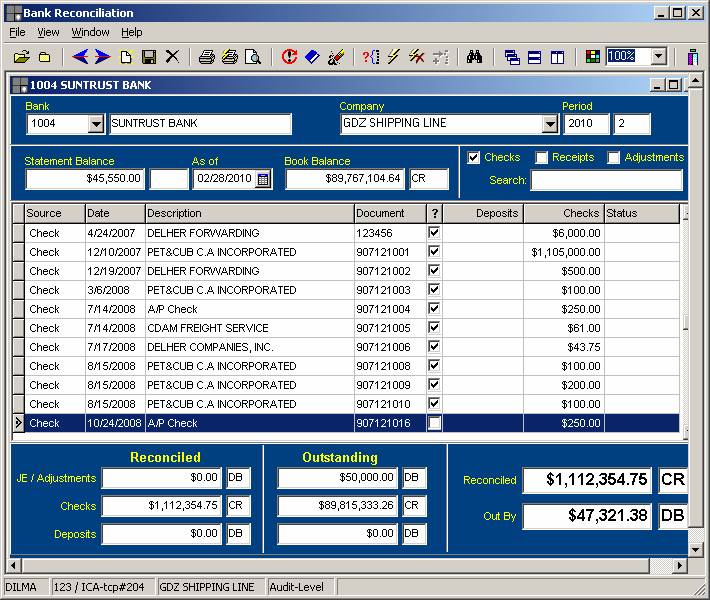Screen dimensions: 710x600
Task: Open the File menu
Action: (17, 32)
